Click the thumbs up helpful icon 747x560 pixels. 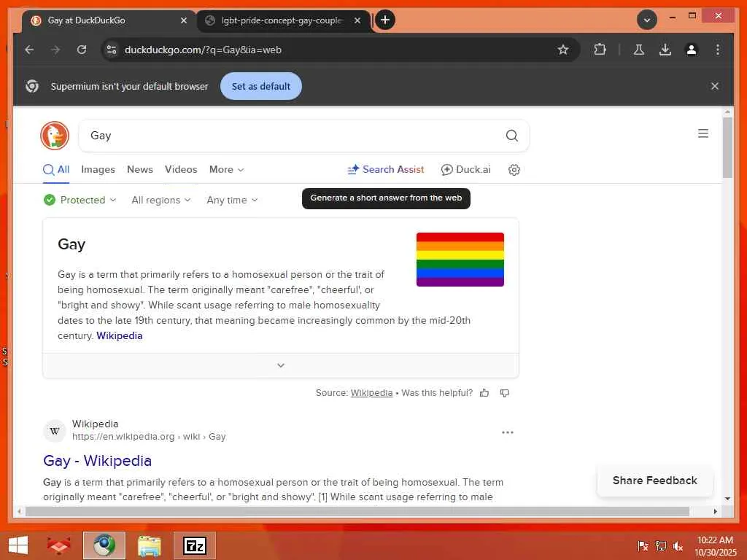[x=484, y=393]
